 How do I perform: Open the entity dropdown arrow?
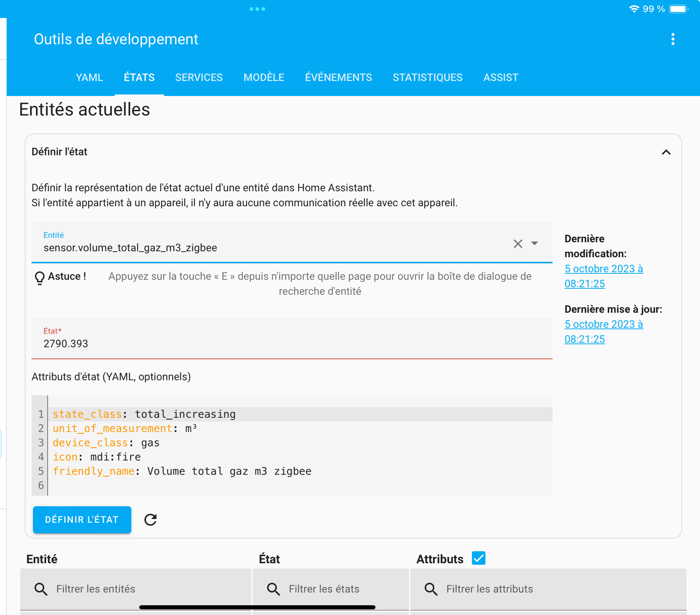pos(535,244)
